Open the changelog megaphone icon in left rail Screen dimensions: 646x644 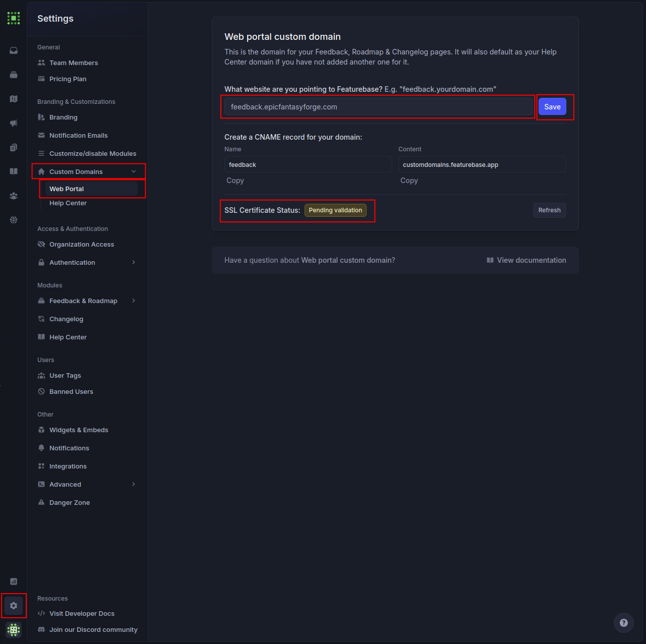pyautogui.click(x=14, y=123)
